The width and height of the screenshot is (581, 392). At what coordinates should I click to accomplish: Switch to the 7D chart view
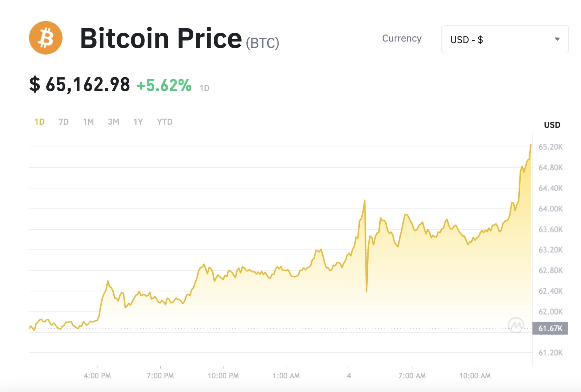coord(63,121)
